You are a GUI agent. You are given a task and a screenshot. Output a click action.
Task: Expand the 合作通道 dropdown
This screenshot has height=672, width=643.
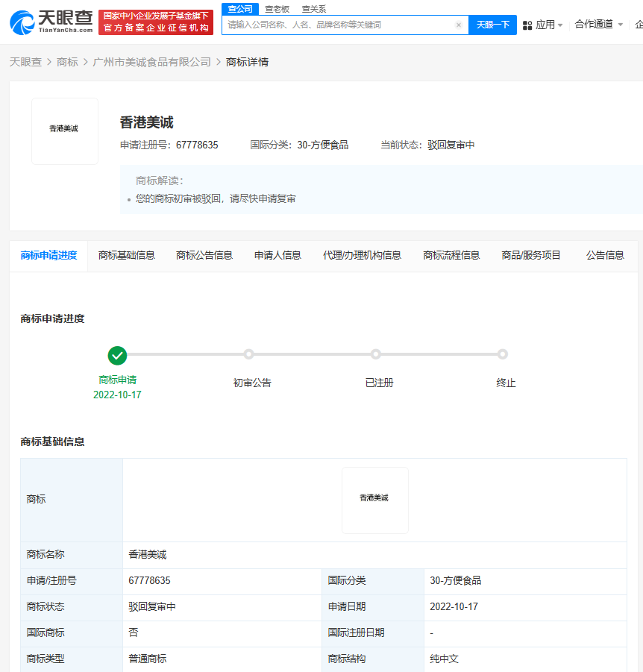598,25
